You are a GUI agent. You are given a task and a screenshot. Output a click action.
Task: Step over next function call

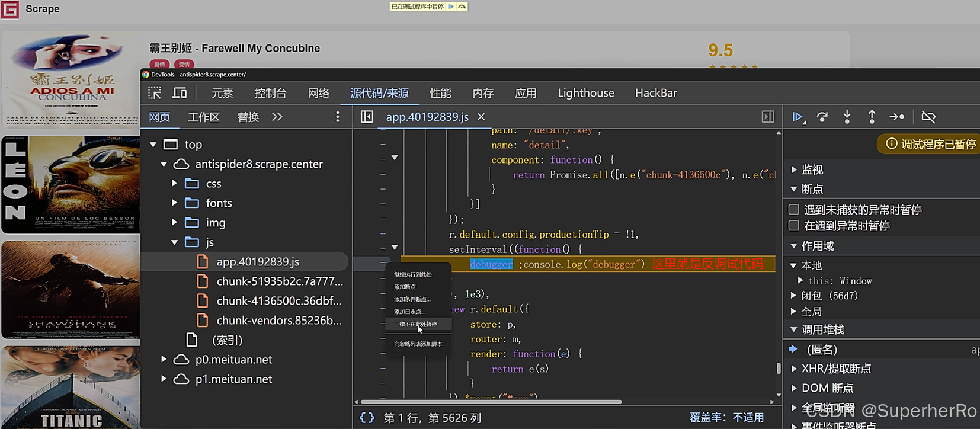pyautogui.click(x=822, y=117)
